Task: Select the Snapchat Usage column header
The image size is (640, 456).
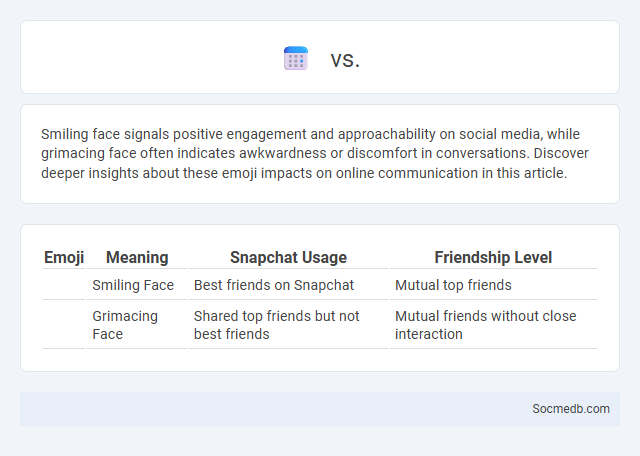Action: coord(288,258)
